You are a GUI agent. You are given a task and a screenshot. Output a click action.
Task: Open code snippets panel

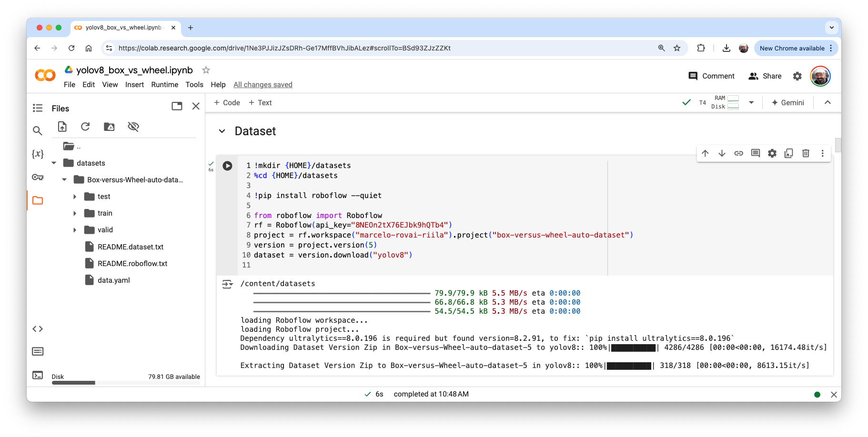(x=38, y=329)
